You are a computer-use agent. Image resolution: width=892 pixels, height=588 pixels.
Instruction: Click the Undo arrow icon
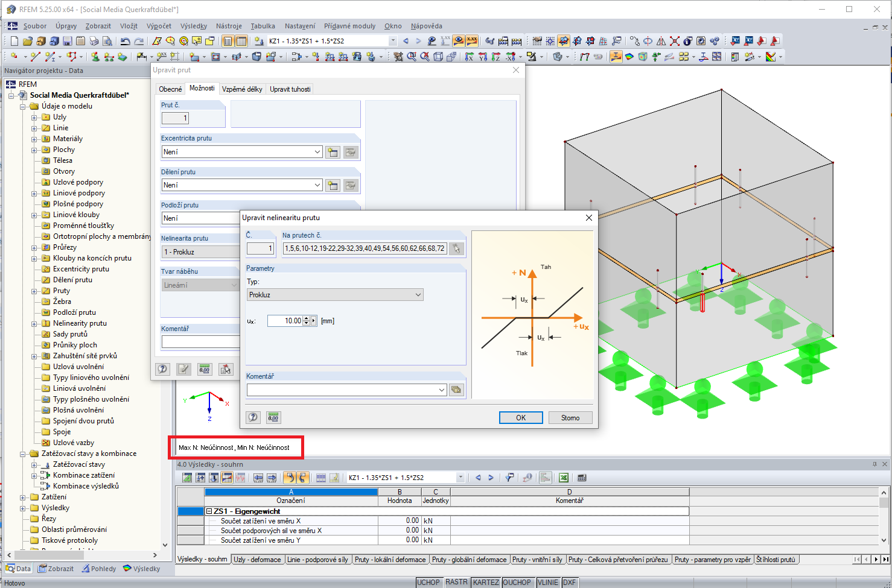coord(125,41)
